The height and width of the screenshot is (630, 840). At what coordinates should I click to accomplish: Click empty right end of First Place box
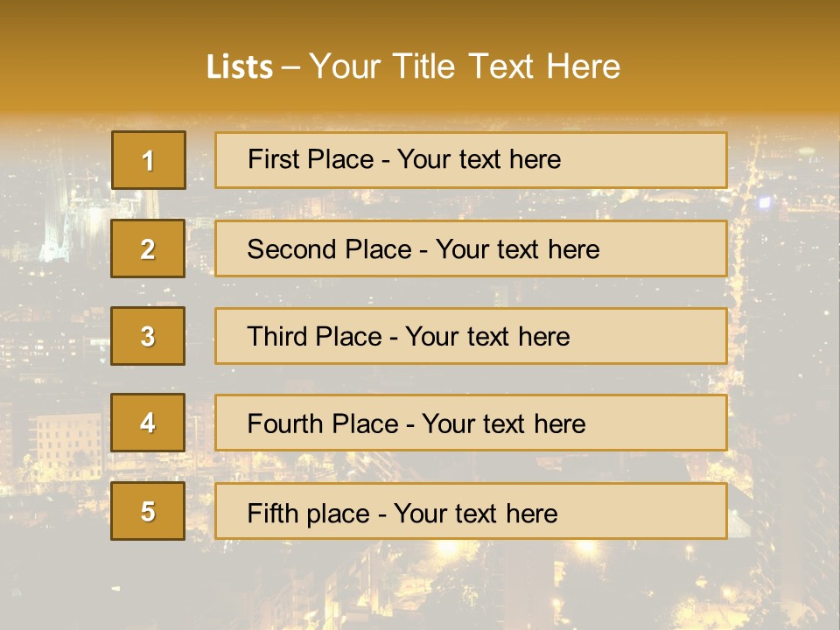tap(665, 160)
